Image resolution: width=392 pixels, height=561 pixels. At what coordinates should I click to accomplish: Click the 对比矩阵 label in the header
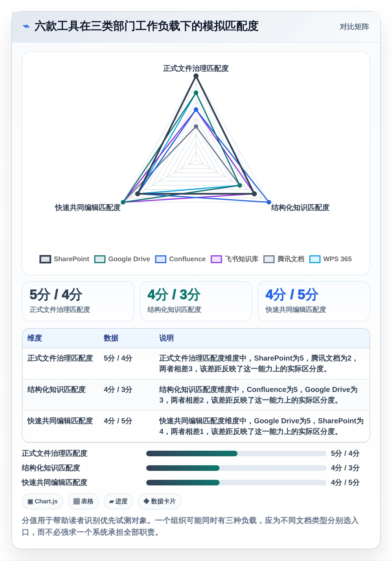click(x=354, y=27)
